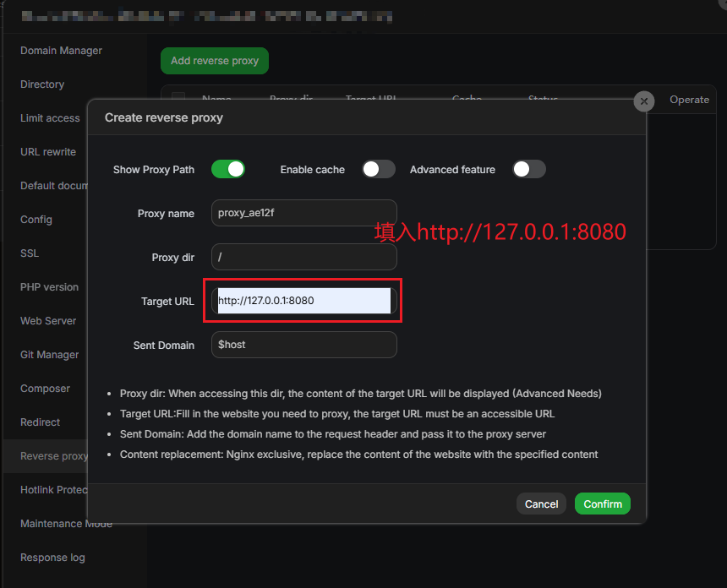Close the Create reverse proxy dialog
The height and width of the screenshot is (588, 727).
644,101
